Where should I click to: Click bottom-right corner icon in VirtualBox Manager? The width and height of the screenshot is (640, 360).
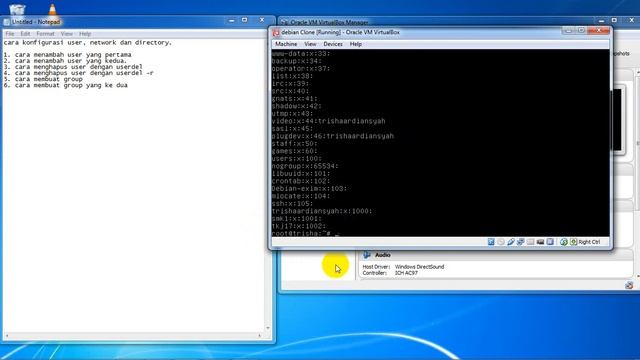pyautogui.click(x=629, y=285)
